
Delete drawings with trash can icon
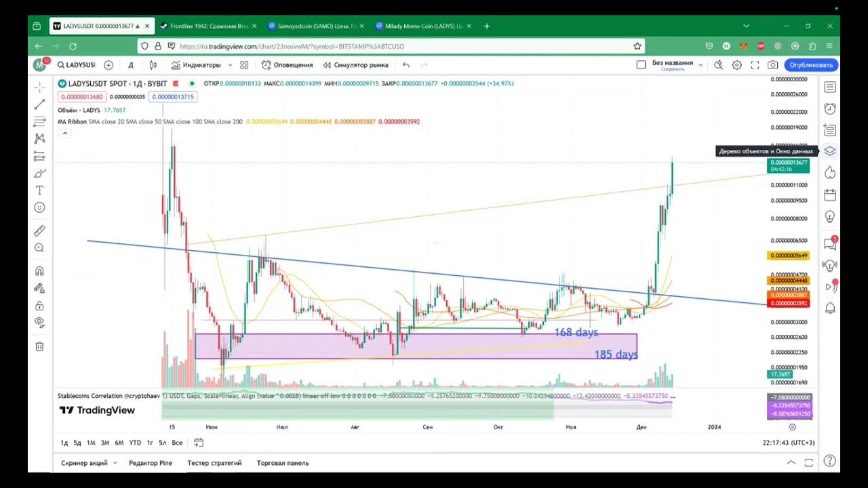pos(39,346)
